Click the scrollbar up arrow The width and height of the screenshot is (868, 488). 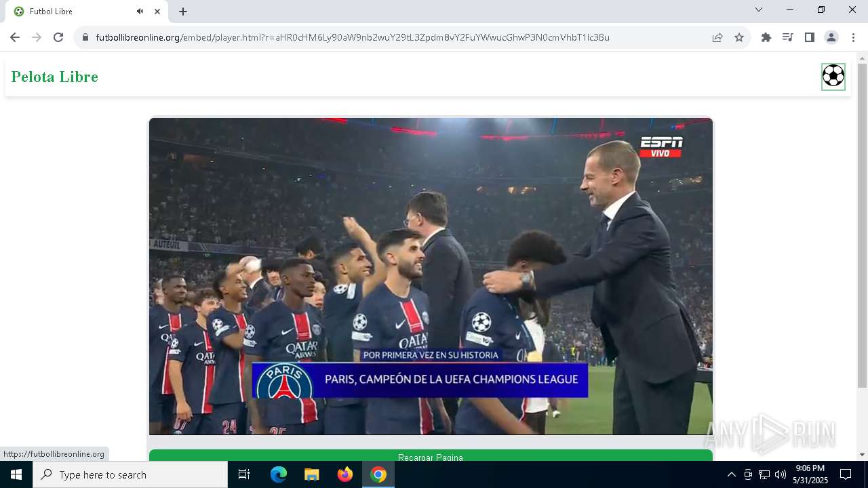(x=862, y=58)
